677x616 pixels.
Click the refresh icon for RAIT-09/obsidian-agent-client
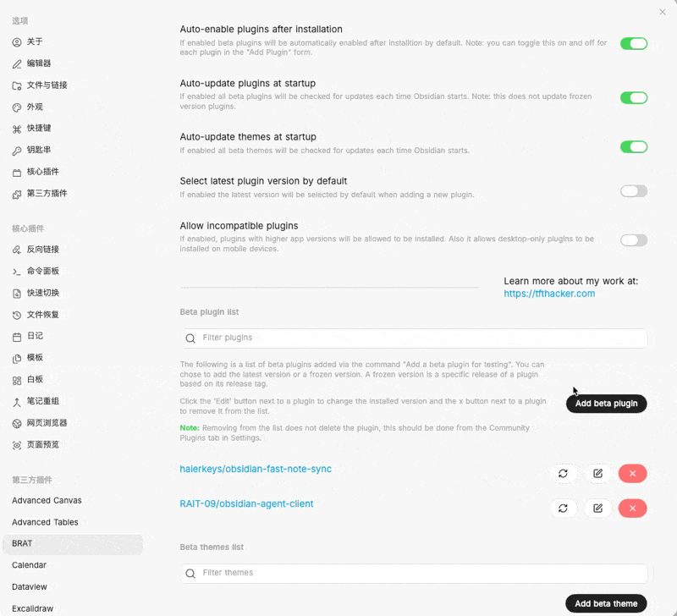pyautogui.click(x=564, y=508)
